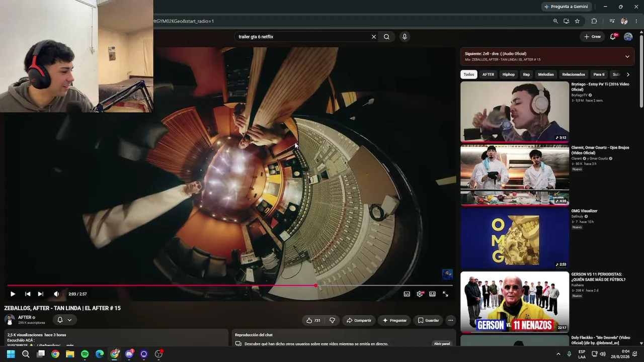644x362 pixels.
Task: Dislike the video with thumbs down
Action: [x=332, y=320]
